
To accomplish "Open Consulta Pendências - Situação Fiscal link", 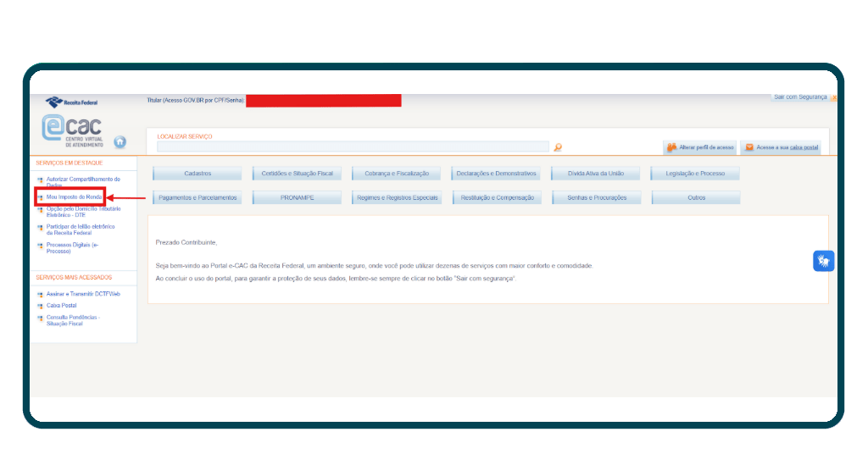I will pos(73,321).
